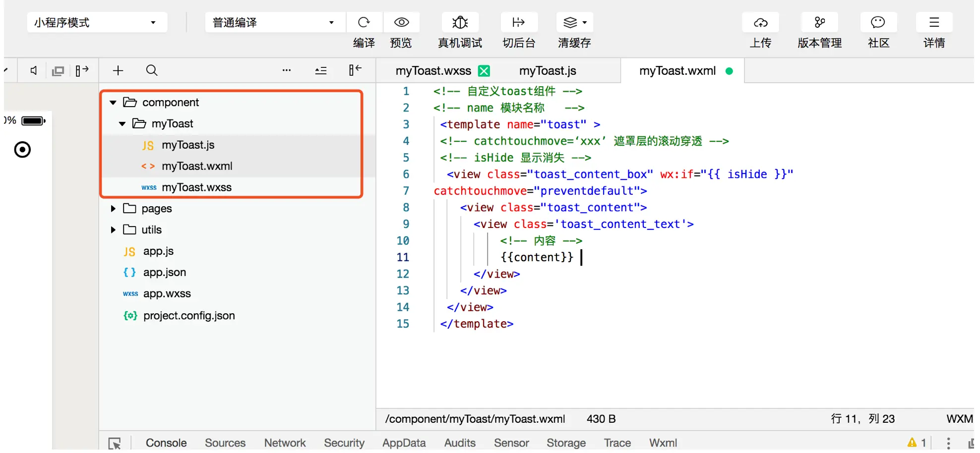This screenshot has height=453, width=980.
Task: Click cursor position 行 11, 列 23
Action: (x=862, y=419)
